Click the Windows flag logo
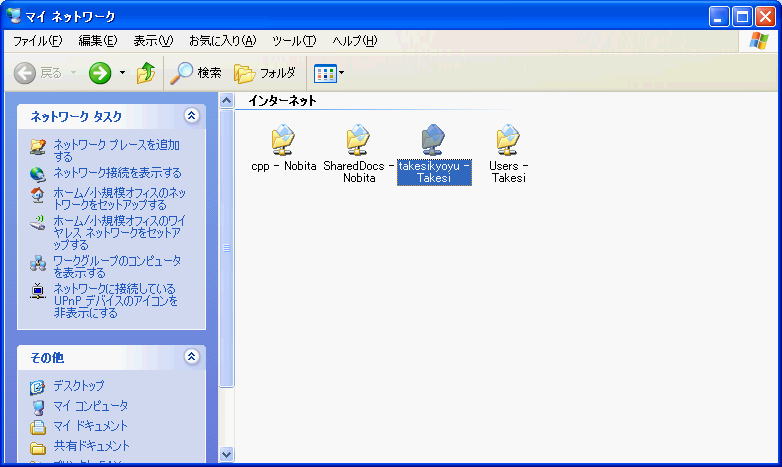782x467 pixels. tap(759, 41)
